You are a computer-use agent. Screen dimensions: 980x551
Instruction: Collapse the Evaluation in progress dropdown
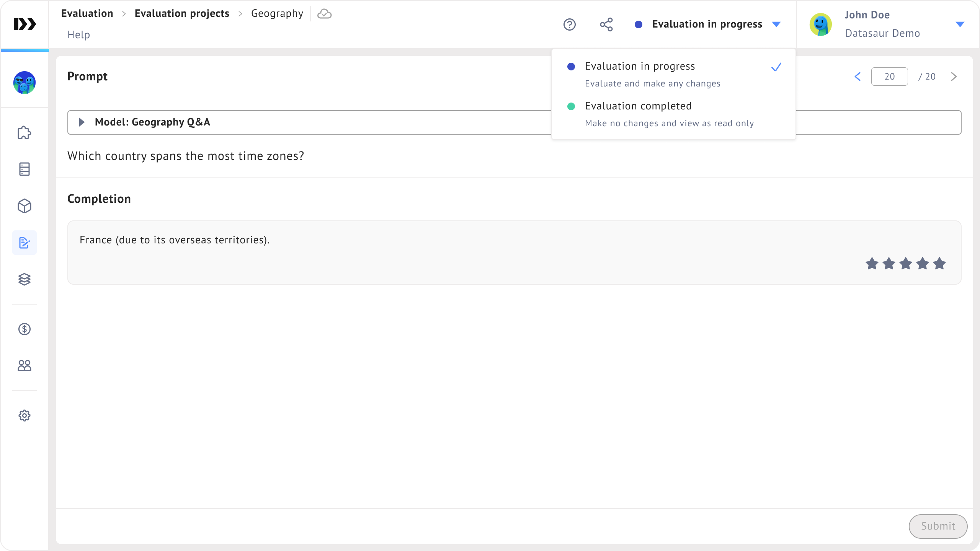(x=707, y=24)
